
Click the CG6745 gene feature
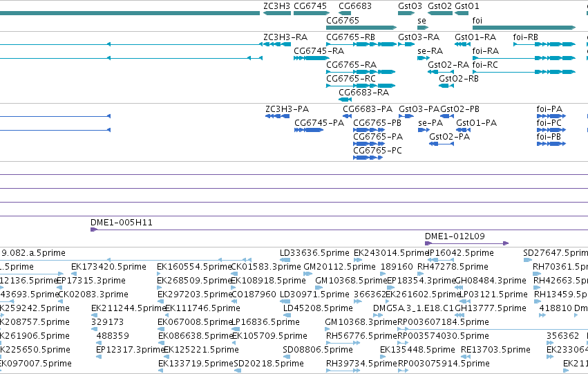point(311,13)
